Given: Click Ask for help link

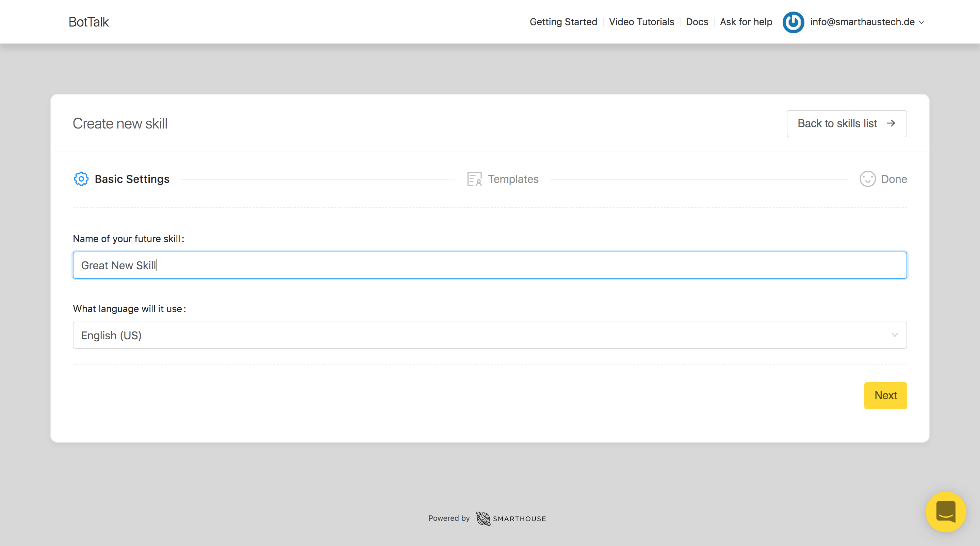Looking at the screenshot, I should (x=746, y=22).
